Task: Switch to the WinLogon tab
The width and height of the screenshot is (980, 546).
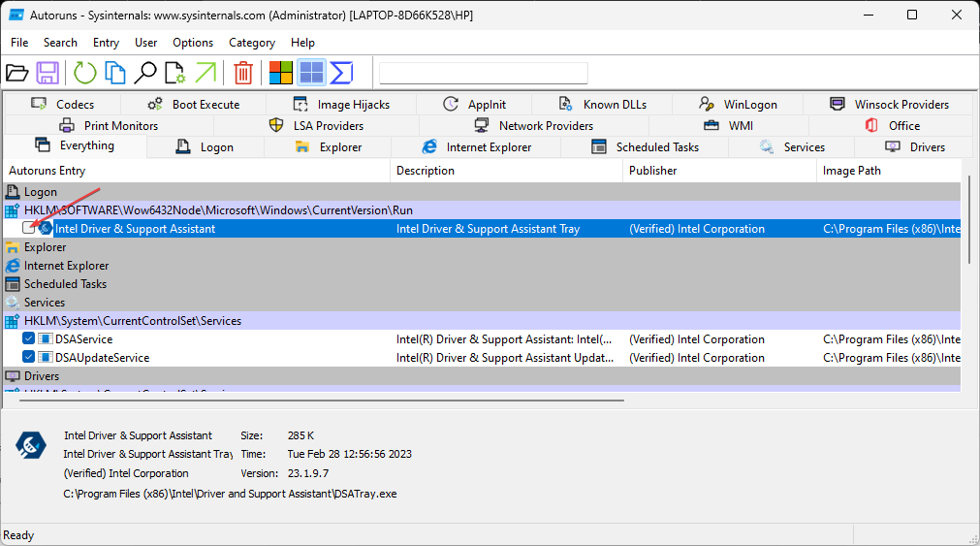Action: point(738,105)
